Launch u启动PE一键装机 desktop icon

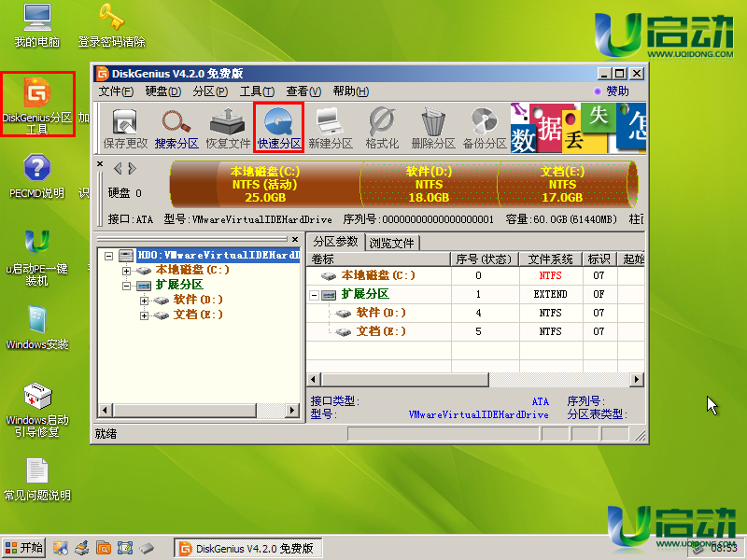pos(37,258)
